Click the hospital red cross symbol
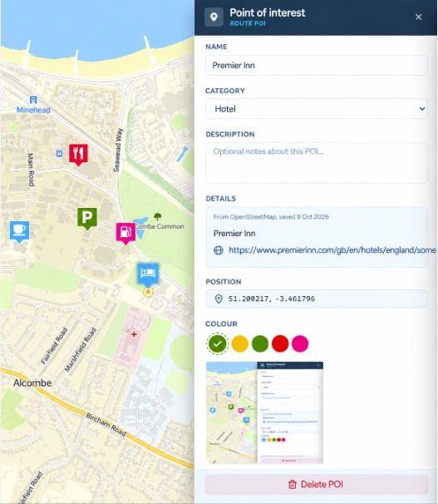 point(134,334)
